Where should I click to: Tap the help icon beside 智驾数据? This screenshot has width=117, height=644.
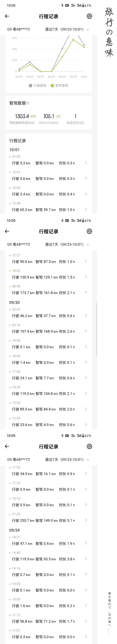coord(28,103)
